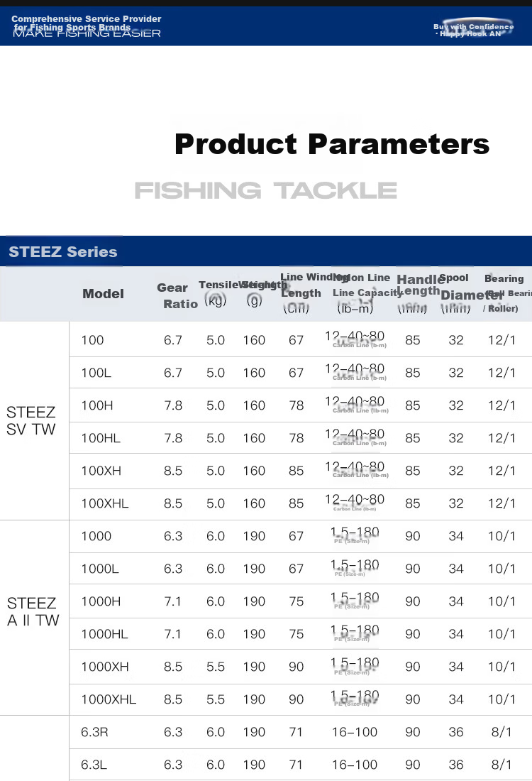Click tensile strength '5.5' in the 1000XH row

pyautogui.click(x=216, y=667)
